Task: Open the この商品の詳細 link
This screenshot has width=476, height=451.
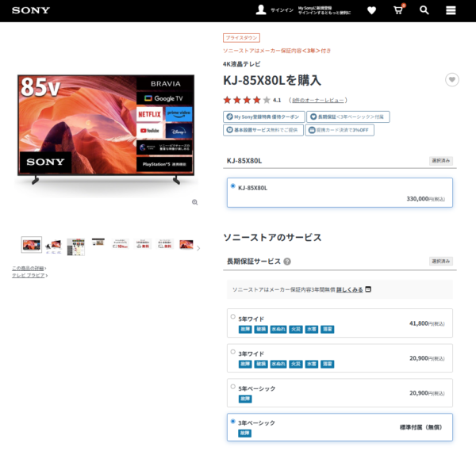Action: 28,269
